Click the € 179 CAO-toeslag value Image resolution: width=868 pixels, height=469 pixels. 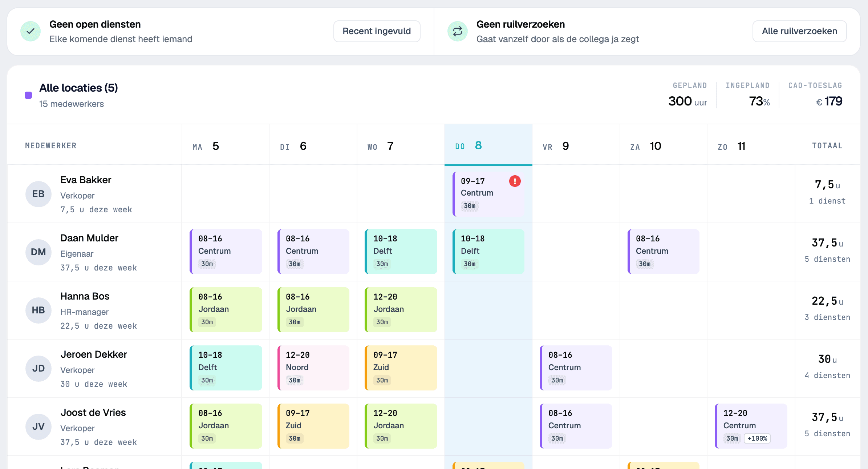click(x=829, y=101)
